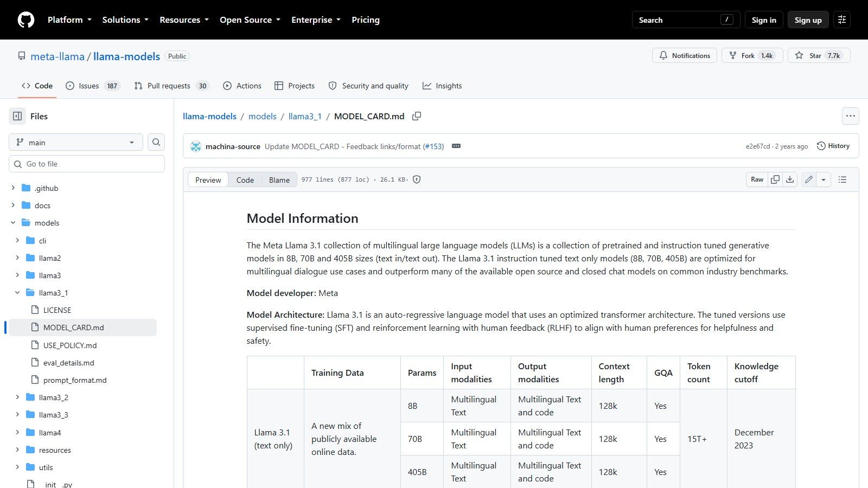The image size is (868, 488).
Task: Open the meta-llama organization link
Action: [x=58, y=56]
